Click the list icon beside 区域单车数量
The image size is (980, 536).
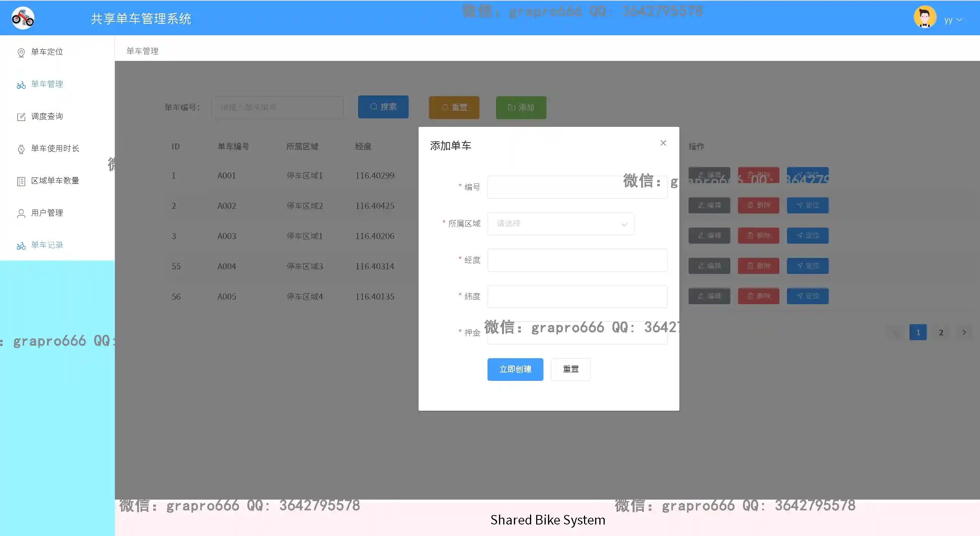[x=21, y=181]
